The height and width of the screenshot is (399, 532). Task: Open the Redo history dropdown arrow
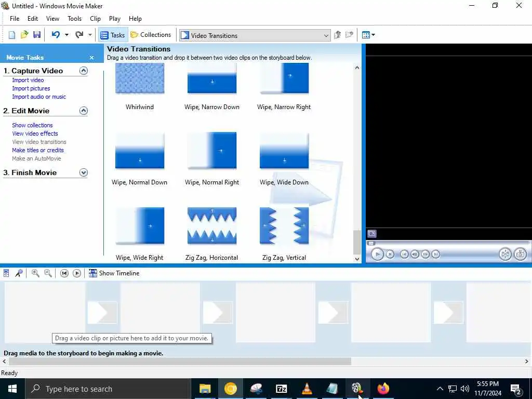point(90,35)
